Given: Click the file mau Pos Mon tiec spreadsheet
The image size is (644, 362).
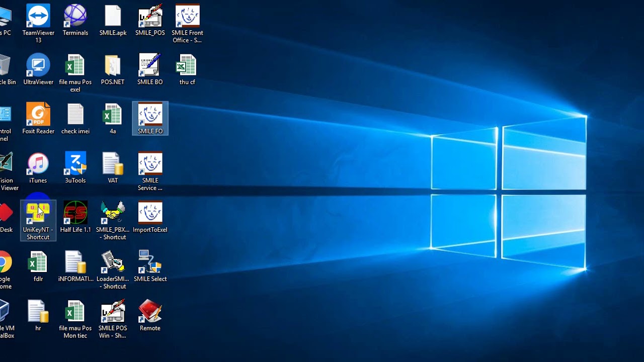Looking at the screenshot, I should 75,319.
